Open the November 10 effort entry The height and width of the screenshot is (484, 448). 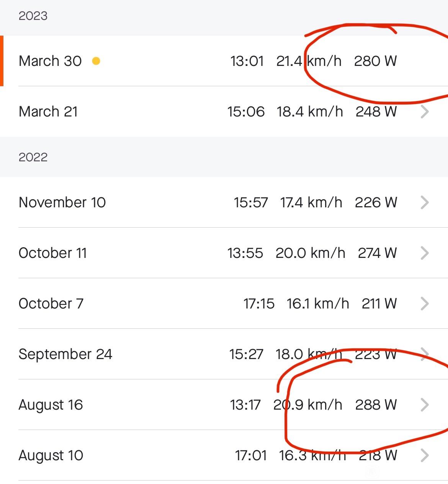224,202
